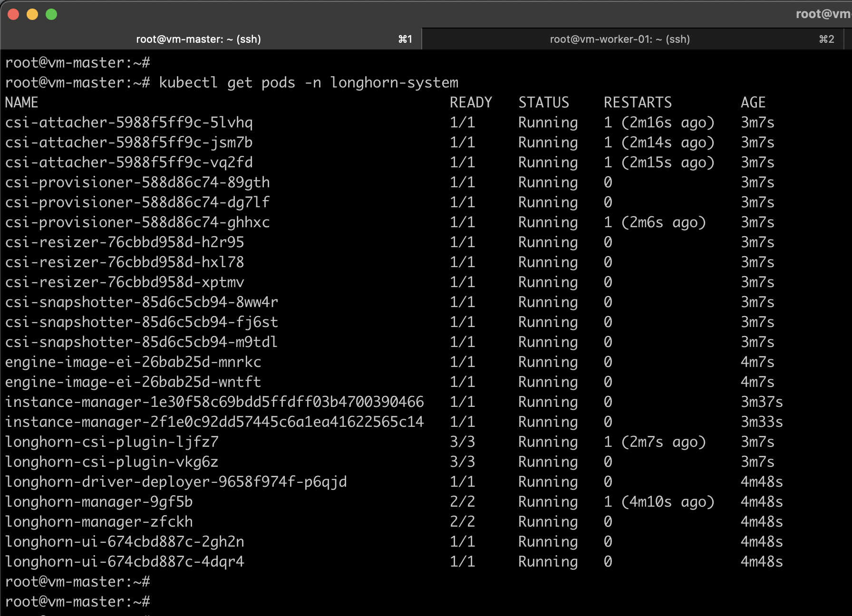This screenshot has height=616, width=852.
Task: Click the 3/3 ready value for longhorn-csi-plugin-ljfz7
Action: click(462, 442)
